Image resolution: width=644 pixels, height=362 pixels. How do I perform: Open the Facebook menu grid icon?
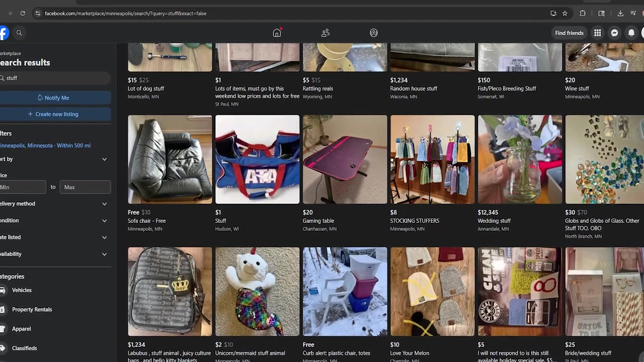[597, 33]
